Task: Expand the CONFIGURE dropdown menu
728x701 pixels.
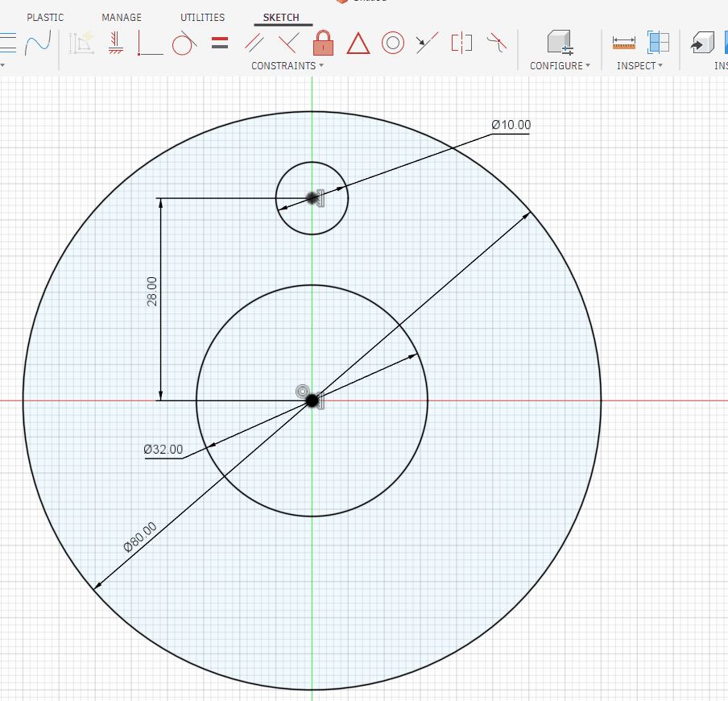Action: (560, 66)
